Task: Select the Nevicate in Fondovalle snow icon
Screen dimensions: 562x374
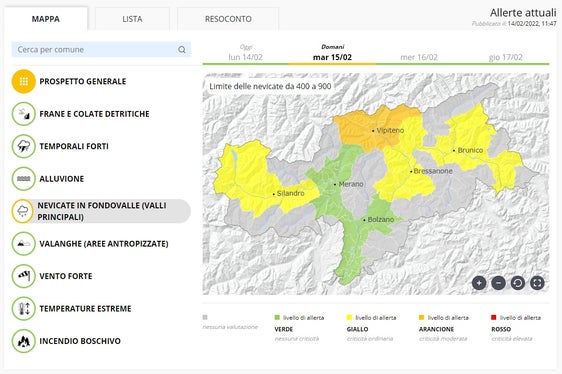Action: (x=23, y=211)
